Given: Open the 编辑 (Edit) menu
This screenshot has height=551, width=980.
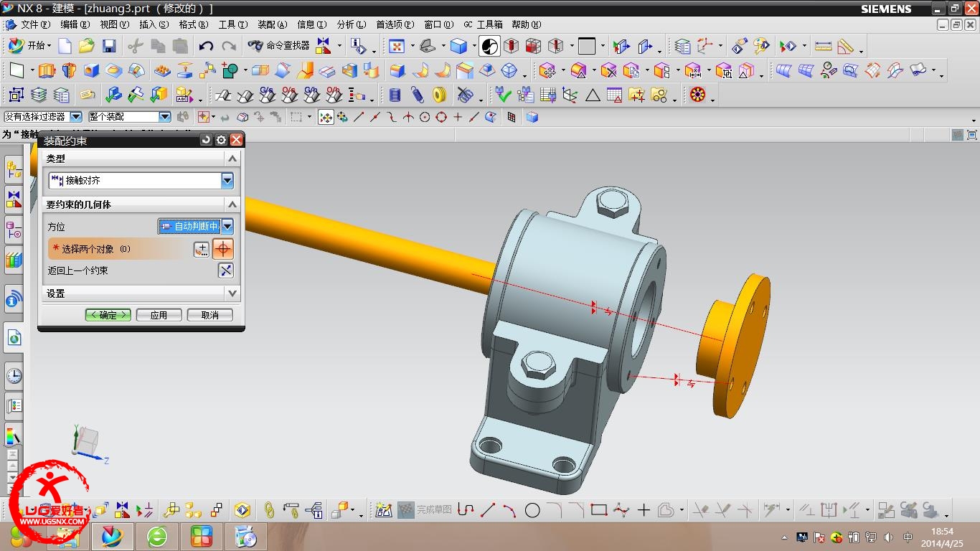Looking at the screenshot, I should (x=75, y=24).
